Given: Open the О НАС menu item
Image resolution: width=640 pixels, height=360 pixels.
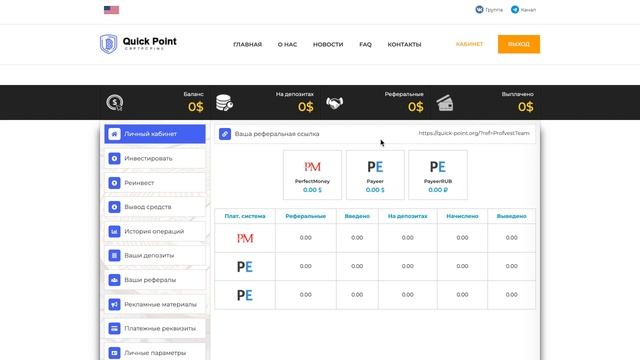Looking at the screenshot, I should pos(287,44).
